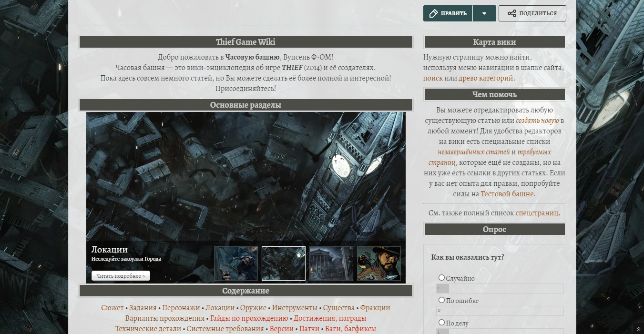Viewport: 644px width, 334px height.
Task: Click the result bar under По ошибке
Action: pyautogui.click(x=500, y=311)
